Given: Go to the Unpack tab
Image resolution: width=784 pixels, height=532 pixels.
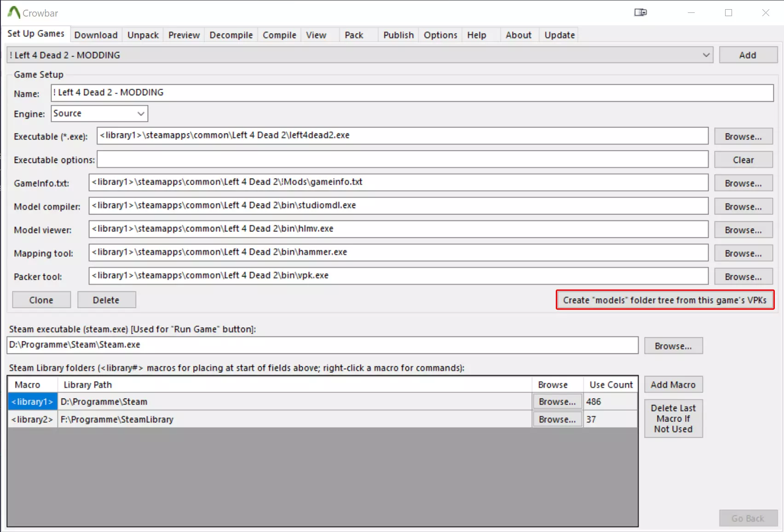Looking at the screenshot, I should 143,35.
